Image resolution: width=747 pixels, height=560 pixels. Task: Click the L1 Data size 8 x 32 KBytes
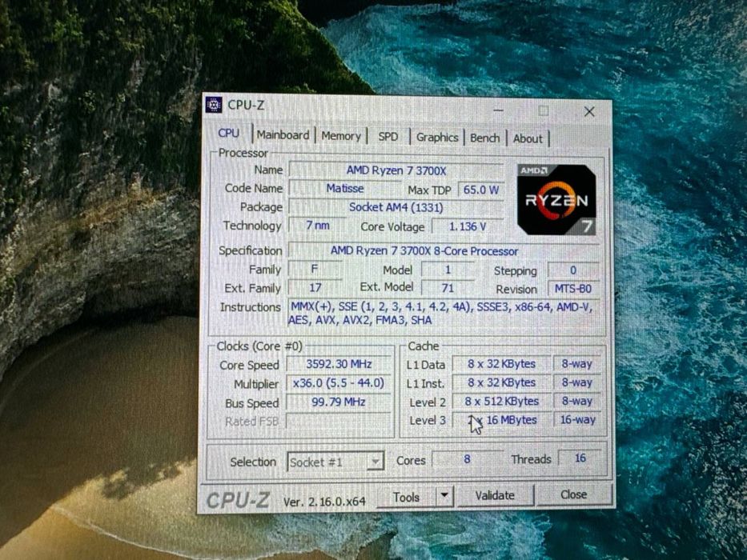501,364
